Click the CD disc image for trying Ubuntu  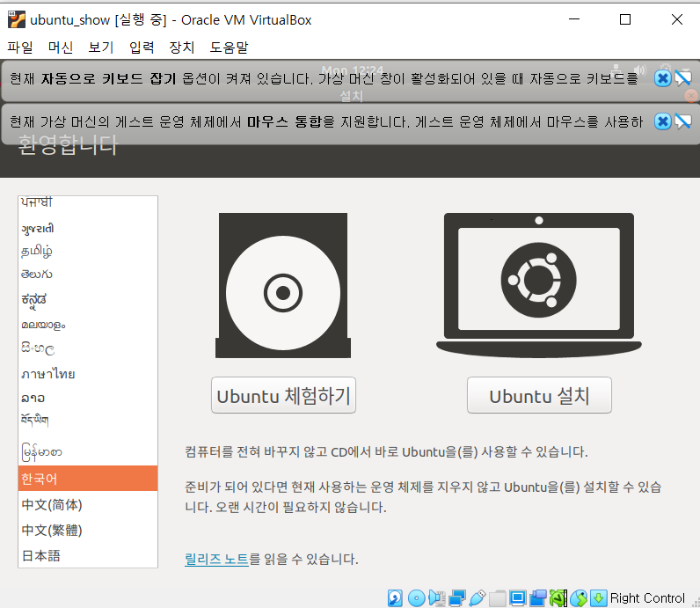pyautogui.click(x=283, y=285)
